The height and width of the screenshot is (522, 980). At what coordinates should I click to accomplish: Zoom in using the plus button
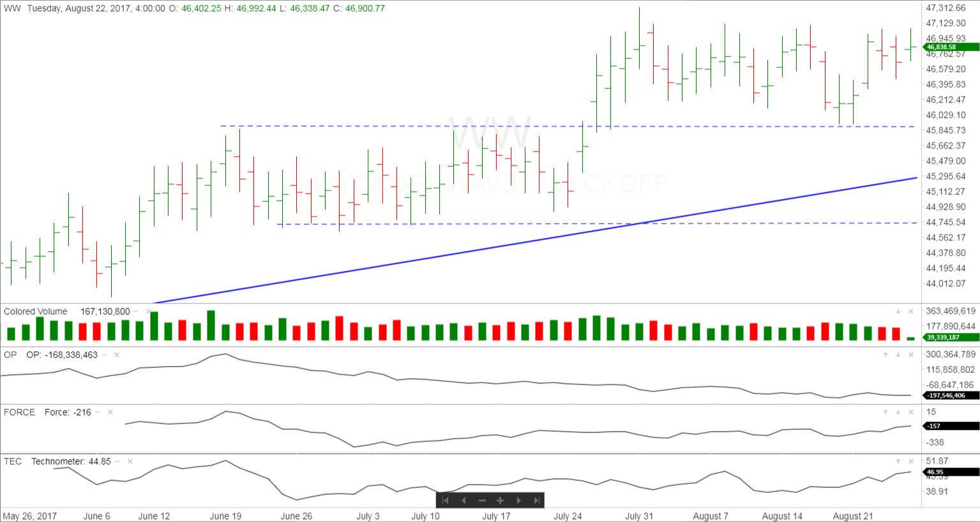tap(501, 500)
